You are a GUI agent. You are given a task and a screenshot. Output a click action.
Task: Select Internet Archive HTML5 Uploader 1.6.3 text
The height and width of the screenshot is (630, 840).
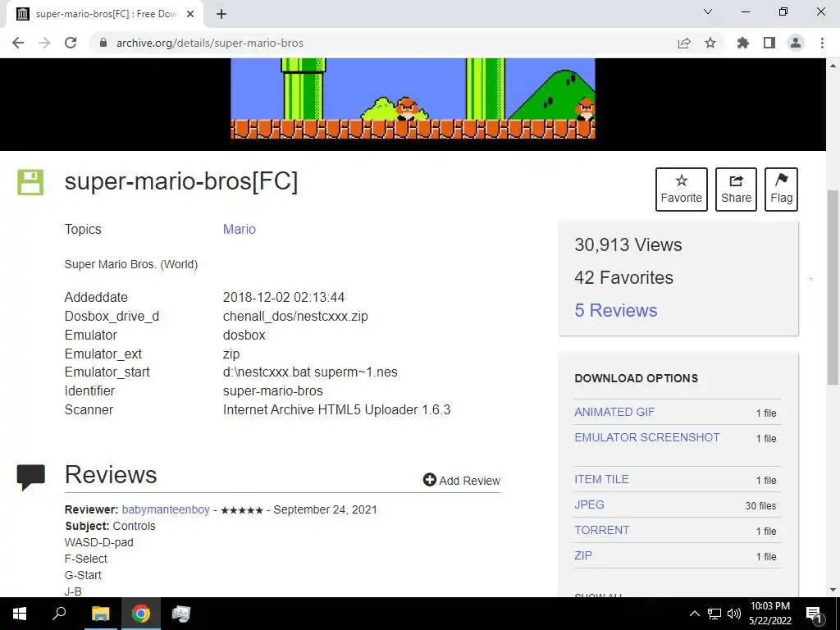pyautogui.click(x=336, y=410)
